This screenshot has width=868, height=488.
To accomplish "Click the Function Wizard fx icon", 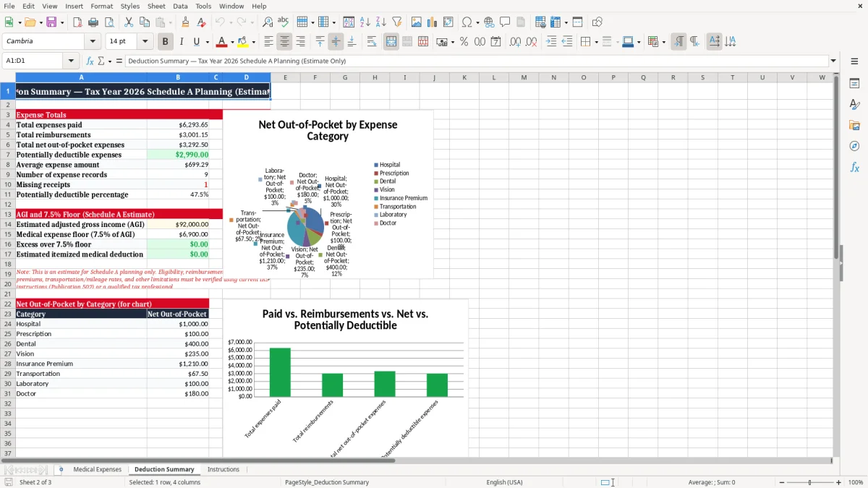I will point(90,61).
